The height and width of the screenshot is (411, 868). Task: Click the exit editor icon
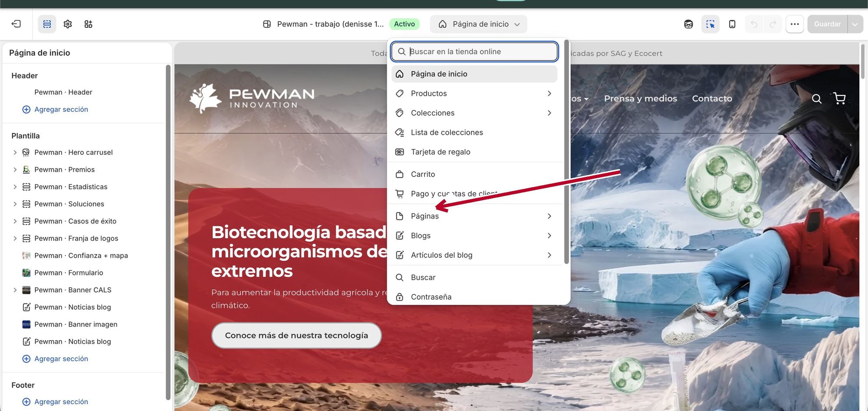point(16,24)
